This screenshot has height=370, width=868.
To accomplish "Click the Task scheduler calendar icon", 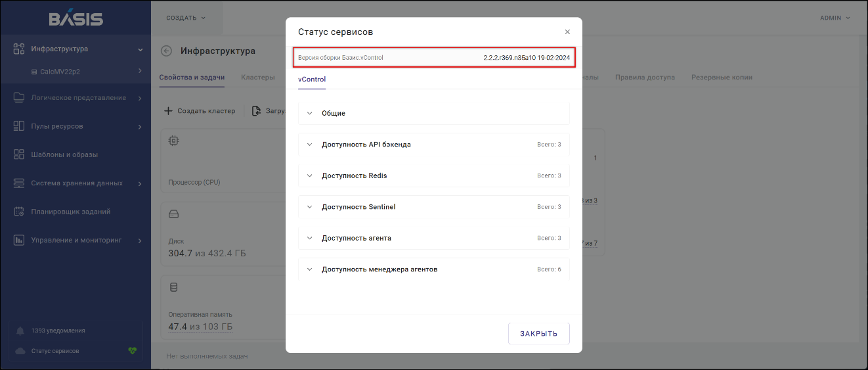I will point(19,212).
